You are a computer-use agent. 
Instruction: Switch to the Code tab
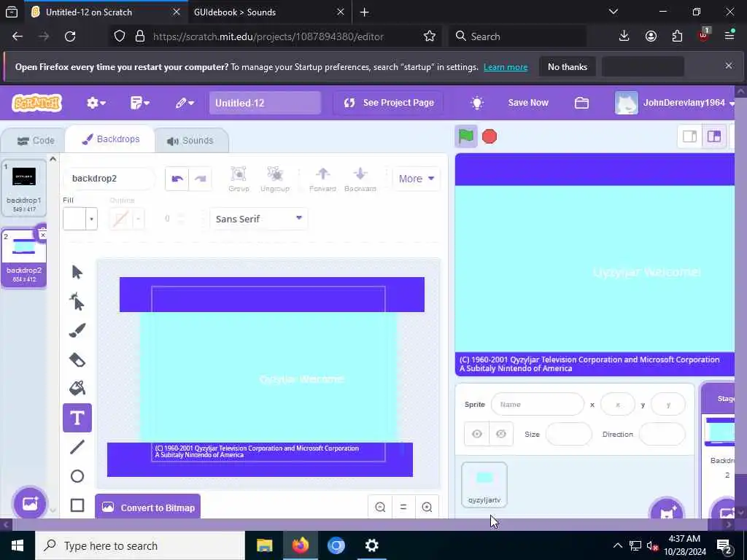click(35, 141)
